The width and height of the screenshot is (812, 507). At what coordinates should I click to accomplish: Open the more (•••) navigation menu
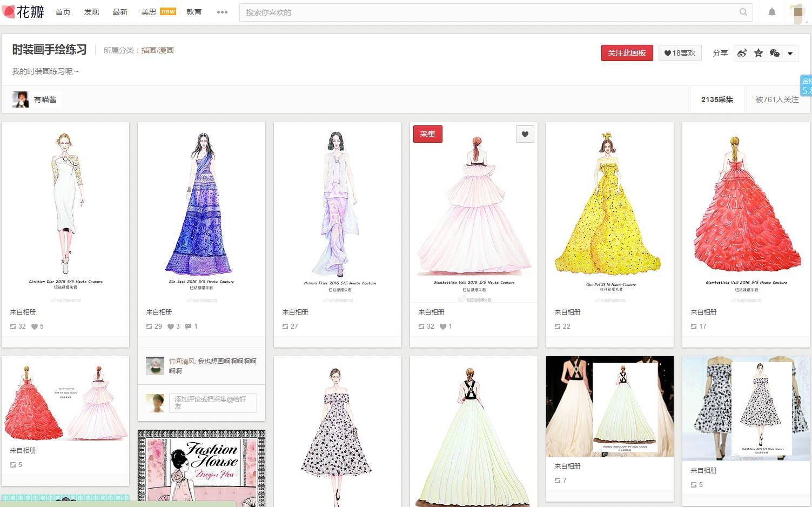222,12
